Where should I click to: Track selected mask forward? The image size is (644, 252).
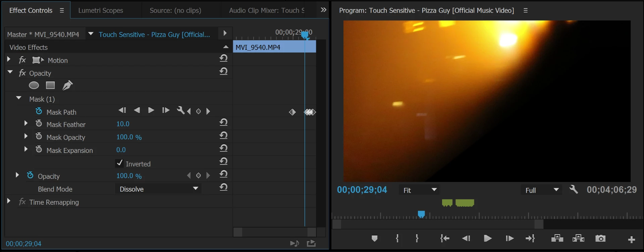(x=151, y=110)
